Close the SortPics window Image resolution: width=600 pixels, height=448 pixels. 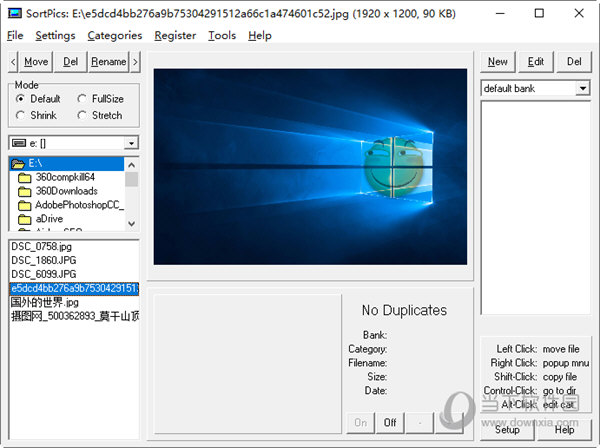579,13
